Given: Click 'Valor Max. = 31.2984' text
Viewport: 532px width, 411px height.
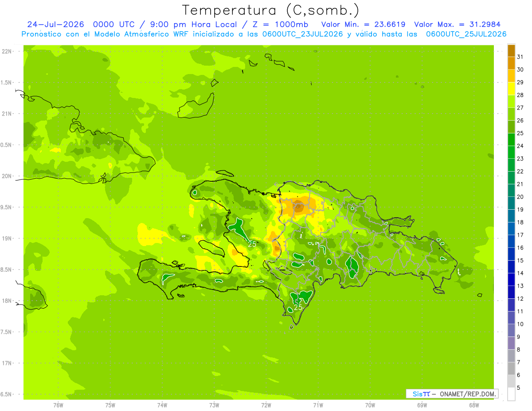Looking at the screenshot, I should (x=457, y=24).
